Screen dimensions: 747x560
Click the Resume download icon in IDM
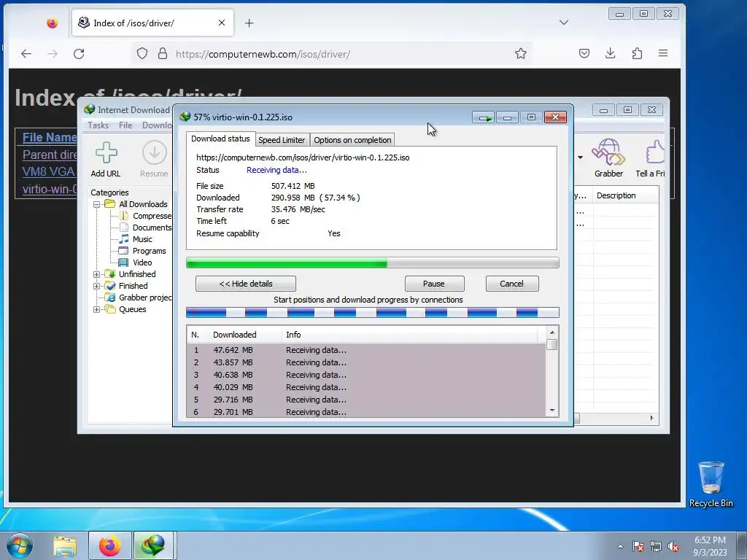tap(154, 159)
